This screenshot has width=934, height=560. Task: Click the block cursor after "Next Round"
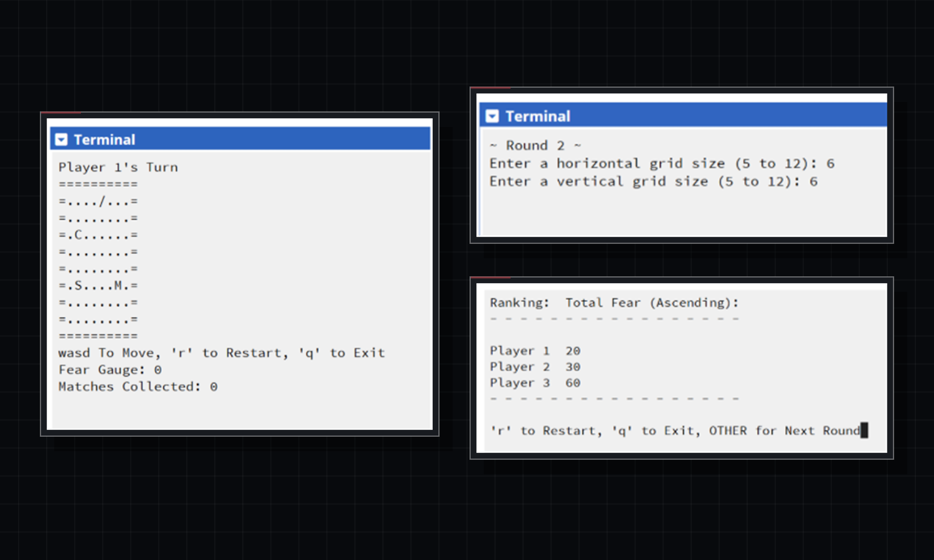864,430
